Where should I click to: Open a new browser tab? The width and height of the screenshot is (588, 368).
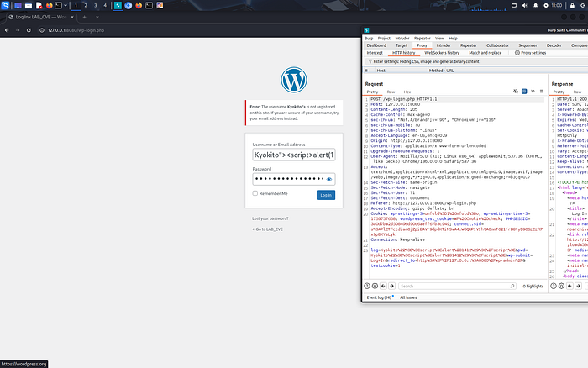click(84, 17)
